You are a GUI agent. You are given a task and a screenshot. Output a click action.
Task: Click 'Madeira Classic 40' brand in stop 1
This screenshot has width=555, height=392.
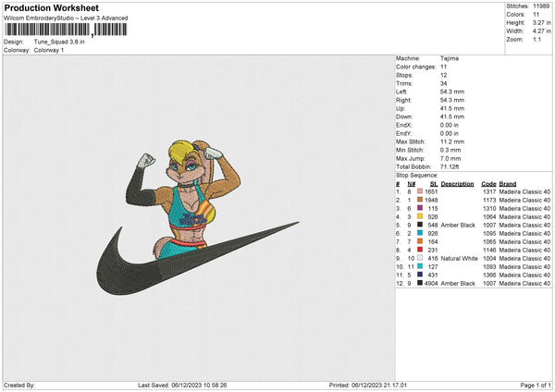524,191
